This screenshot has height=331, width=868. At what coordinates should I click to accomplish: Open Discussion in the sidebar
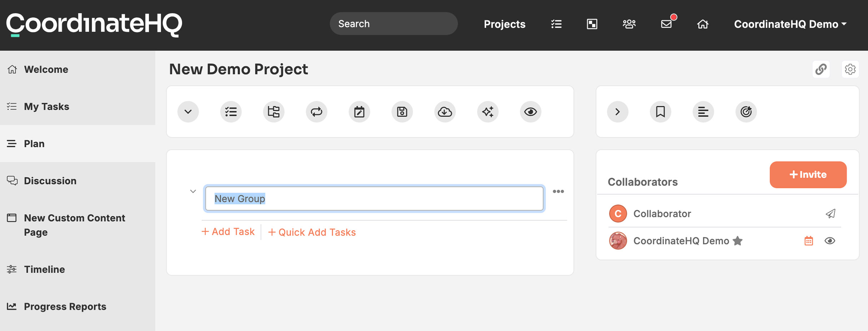pos(78,181)
